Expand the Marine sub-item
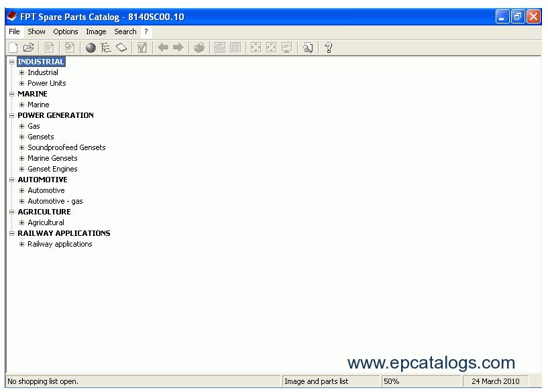This screenshot has width=548, height=392. pyautogui.click(x=21, y=105)
